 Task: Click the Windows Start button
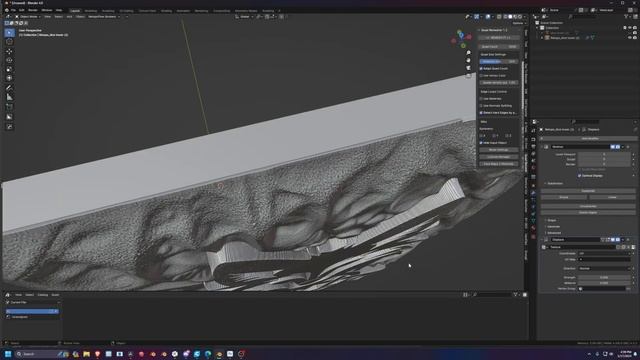click(x=7, y=354)
